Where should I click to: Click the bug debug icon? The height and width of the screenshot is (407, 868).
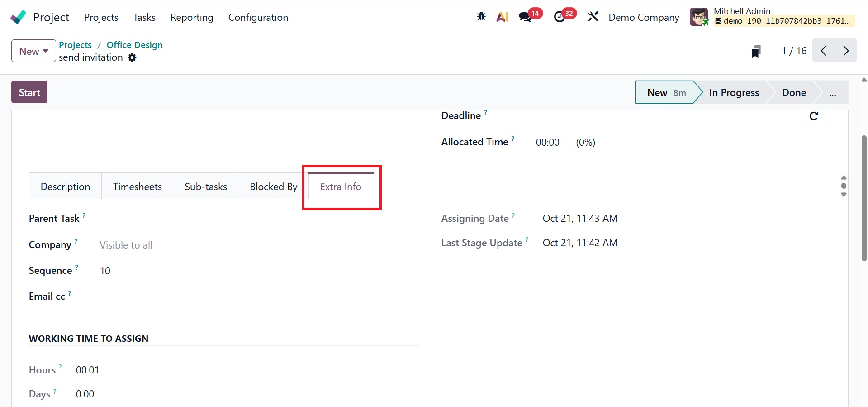[x=481, y=17]
